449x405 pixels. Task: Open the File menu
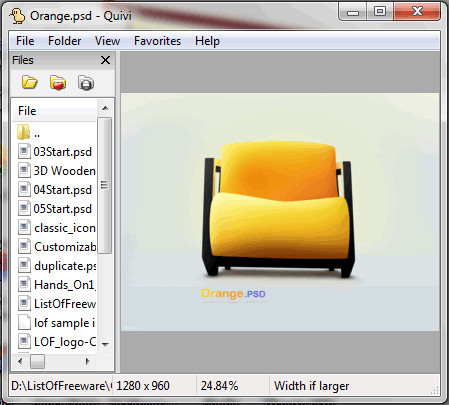pyautogui.click(x=25, y=41)
